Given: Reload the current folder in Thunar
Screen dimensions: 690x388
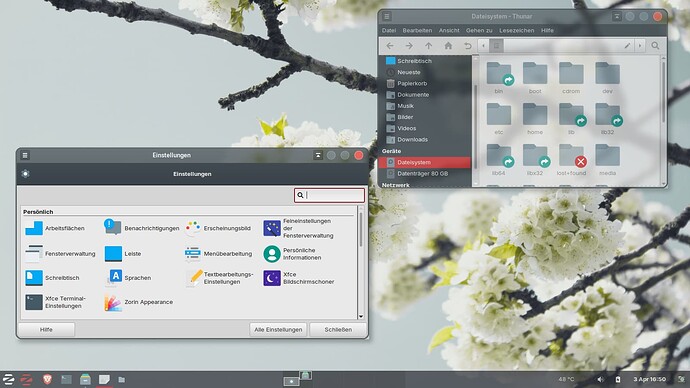Looking at the screenshot, I should coord(467,46).
